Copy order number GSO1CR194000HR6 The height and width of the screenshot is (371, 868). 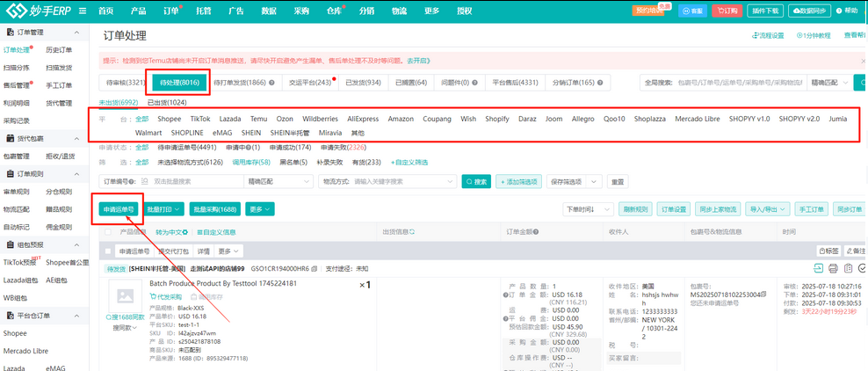(315, 268)
